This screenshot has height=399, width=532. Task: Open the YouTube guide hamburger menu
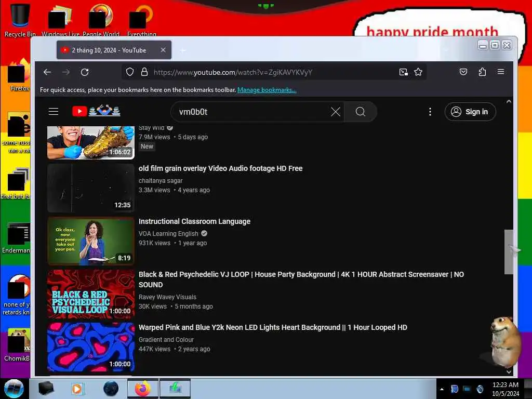[x=54, y=112]
